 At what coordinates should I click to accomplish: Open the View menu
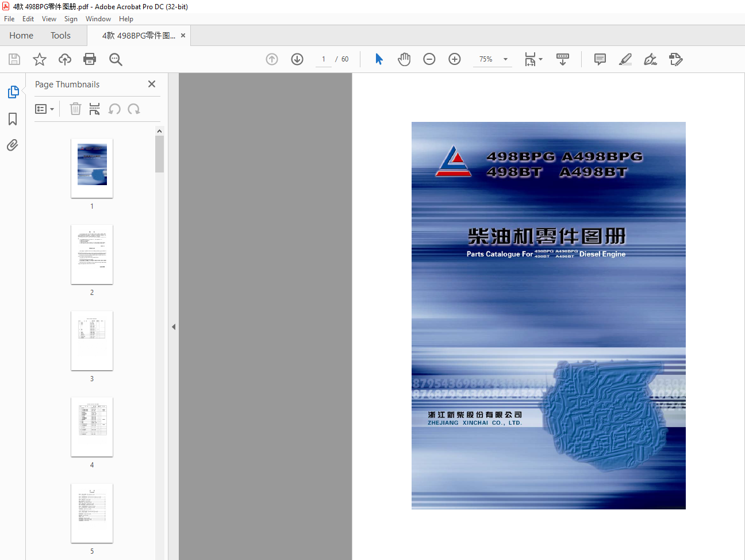click(49, 19)
